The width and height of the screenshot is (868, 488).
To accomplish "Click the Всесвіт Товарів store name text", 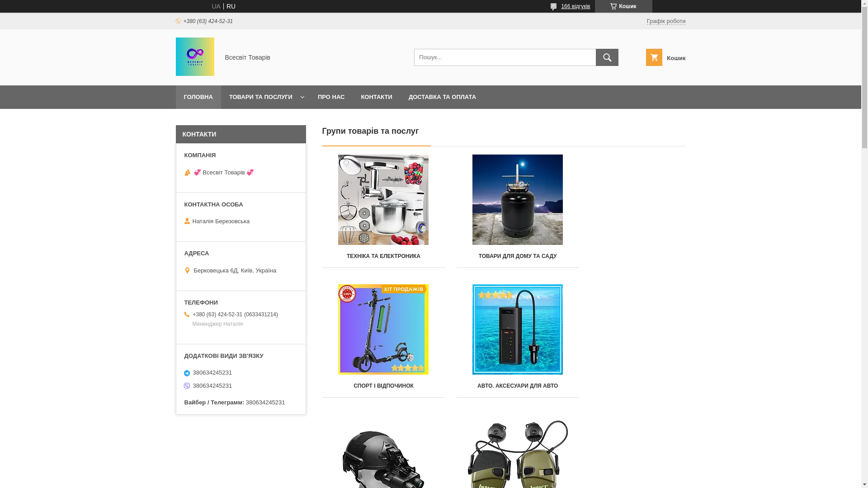I will point(248,57).
